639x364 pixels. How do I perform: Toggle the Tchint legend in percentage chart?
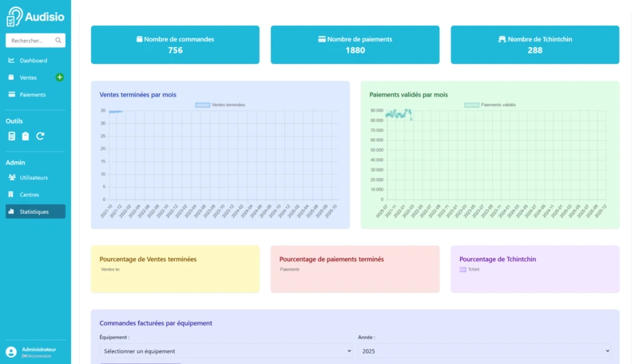[469, 270]
